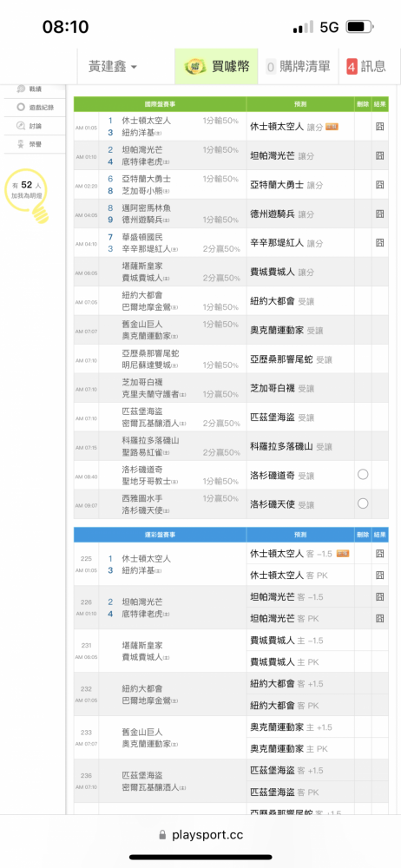Select delete circle for 洛杉磯道奇 prediction
Image resolution: width=401 pixels, height=868 pixels.
pyautogui.click(x=363, y=474)
